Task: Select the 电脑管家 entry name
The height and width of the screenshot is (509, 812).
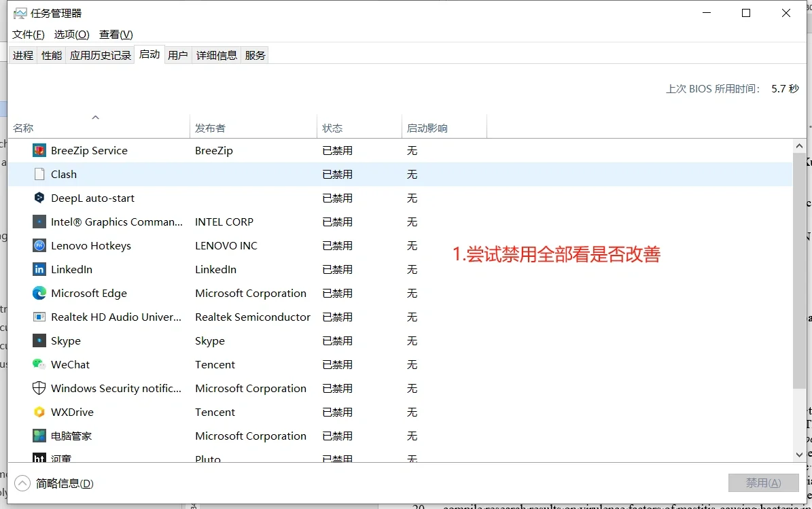Action: coord(71,436)
